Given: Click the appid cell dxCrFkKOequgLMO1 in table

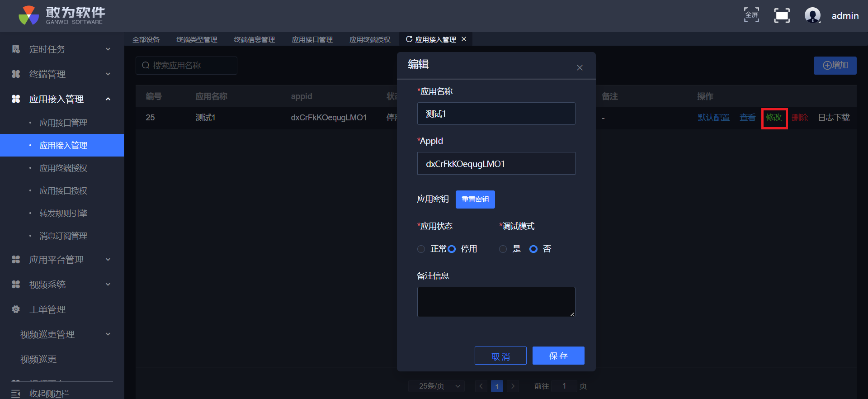Looking at the screenshot, I should click(329, 118).
